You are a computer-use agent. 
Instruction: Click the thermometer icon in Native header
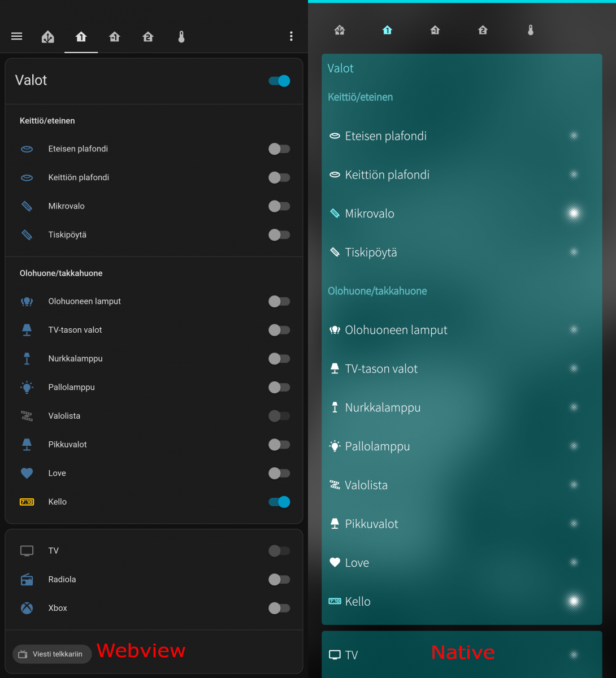(x=530, y=30)
